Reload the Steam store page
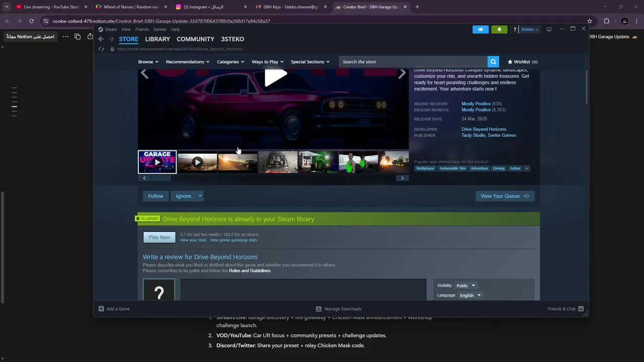The height and width of the screenshot is (362, 644). [101, 49]
